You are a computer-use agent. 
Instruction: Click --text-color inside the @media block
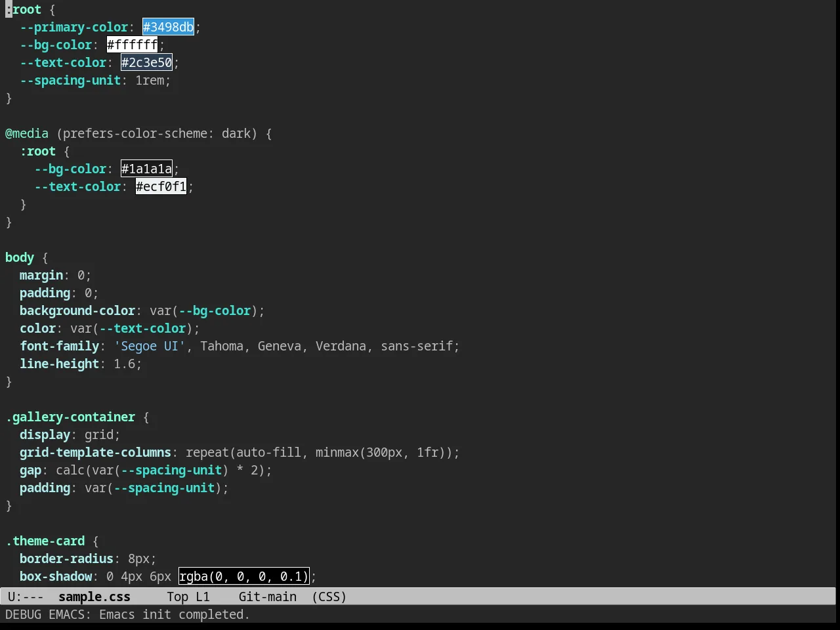click(77, 186)
